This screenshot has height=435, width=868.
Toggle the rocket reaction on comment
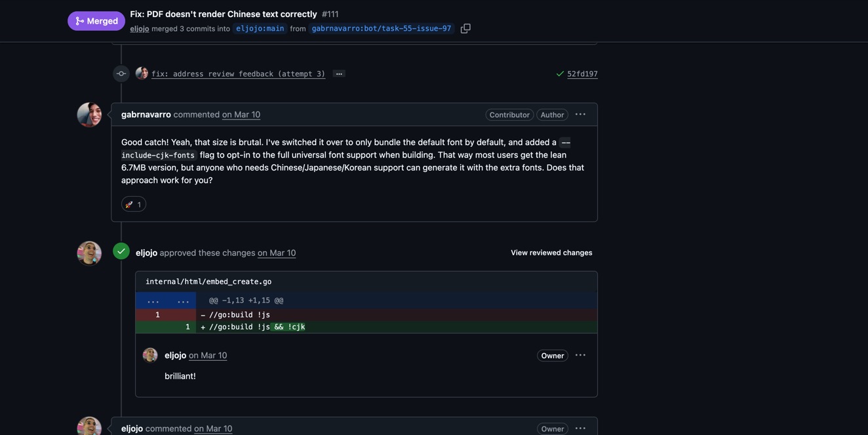pyautogui.click(x=134, y=205)
